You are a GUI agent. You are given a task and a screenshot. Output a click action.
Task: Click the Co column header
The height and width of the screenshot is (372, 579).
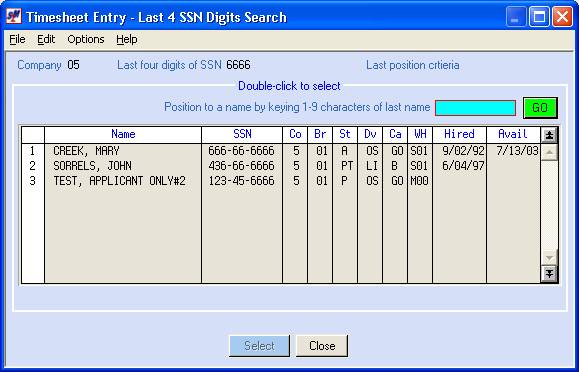click(x=295, y=134)
